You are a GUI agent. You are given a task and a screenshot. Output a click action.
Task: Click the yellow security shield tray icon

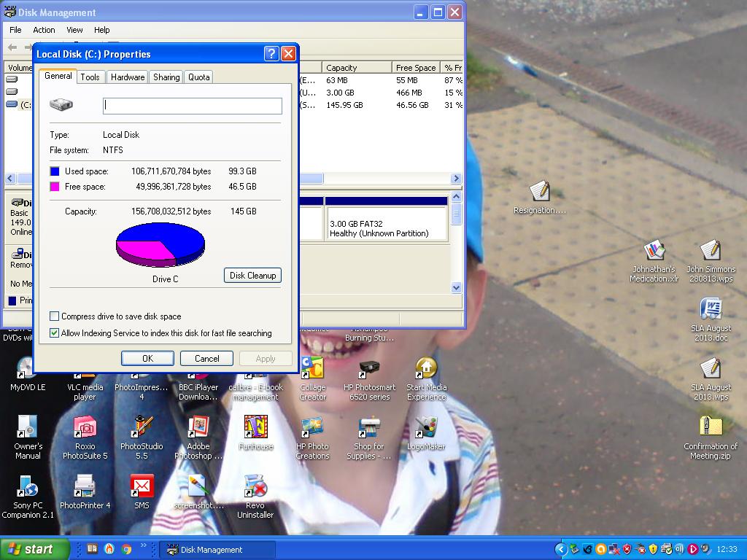(x=653, y=550)
